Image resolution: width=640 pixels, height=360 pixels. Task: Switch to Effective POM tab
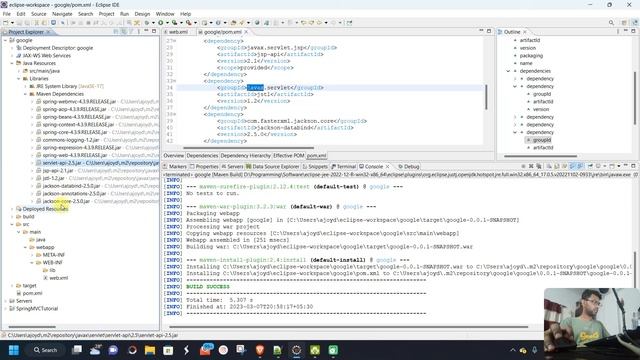pyautogui.click(x=289, y=156)
